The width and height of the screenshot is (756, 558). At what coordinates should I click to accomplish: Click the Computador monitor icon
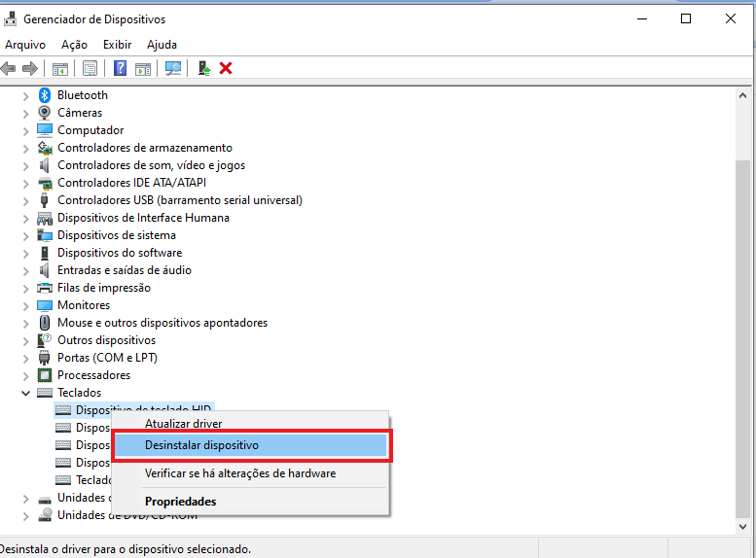click(45, 130)
